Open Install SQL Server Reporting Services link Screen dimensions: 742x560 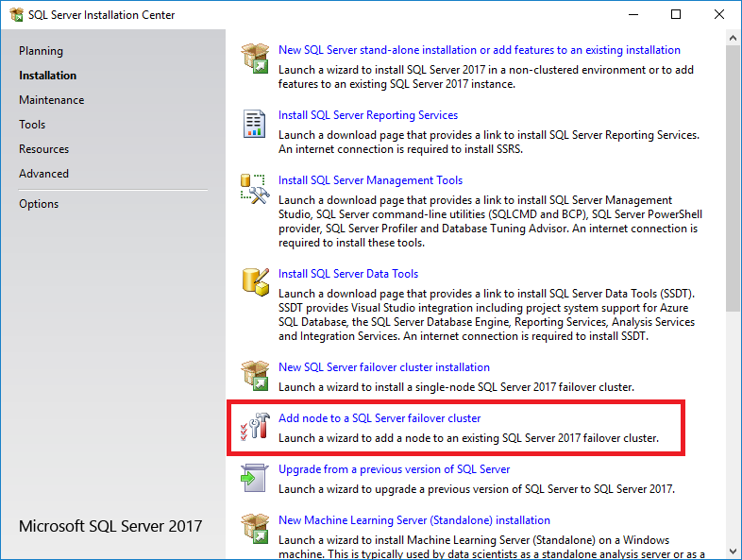point(367,115)
